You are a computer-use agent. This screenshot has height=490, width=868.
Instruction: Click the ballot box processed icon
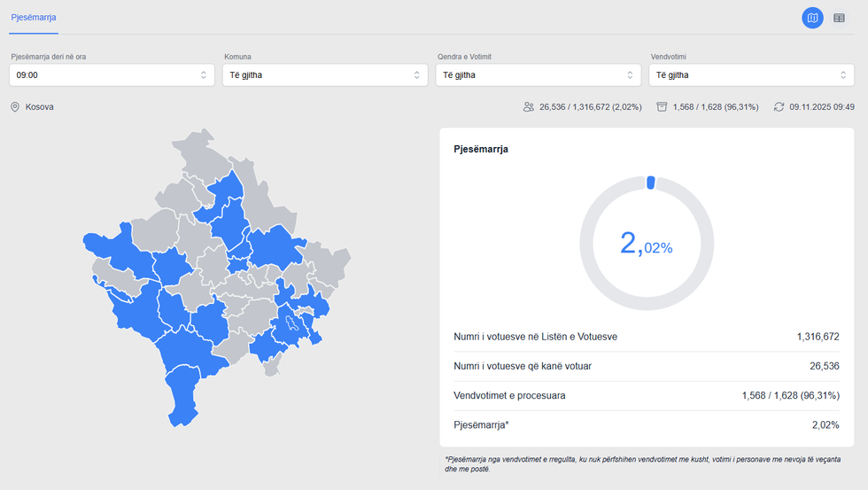click(662, 107)
